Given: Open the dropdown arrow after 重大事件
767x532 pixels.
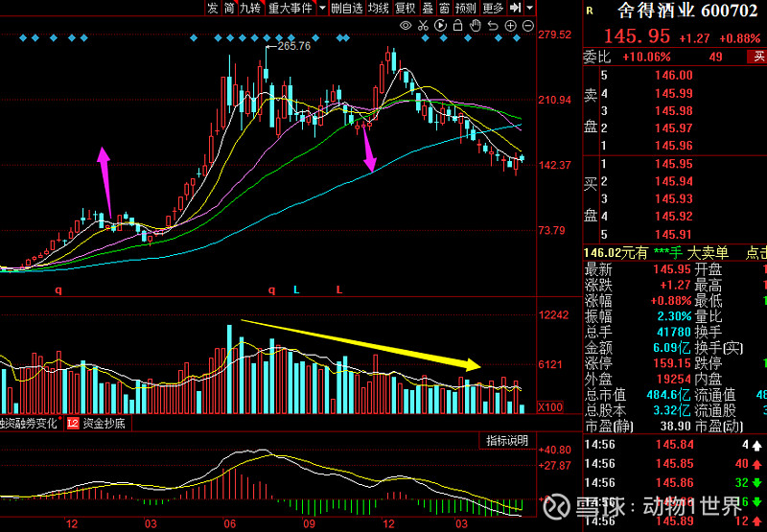Looking at the screenshot, I should [322, 8].
